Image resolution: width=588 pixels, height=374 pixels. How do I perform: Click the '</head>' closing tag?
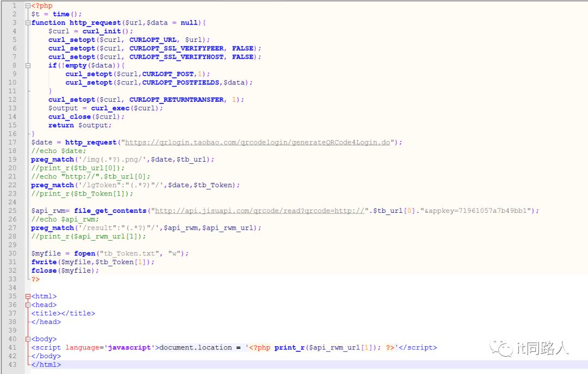(x=46, y=322)
